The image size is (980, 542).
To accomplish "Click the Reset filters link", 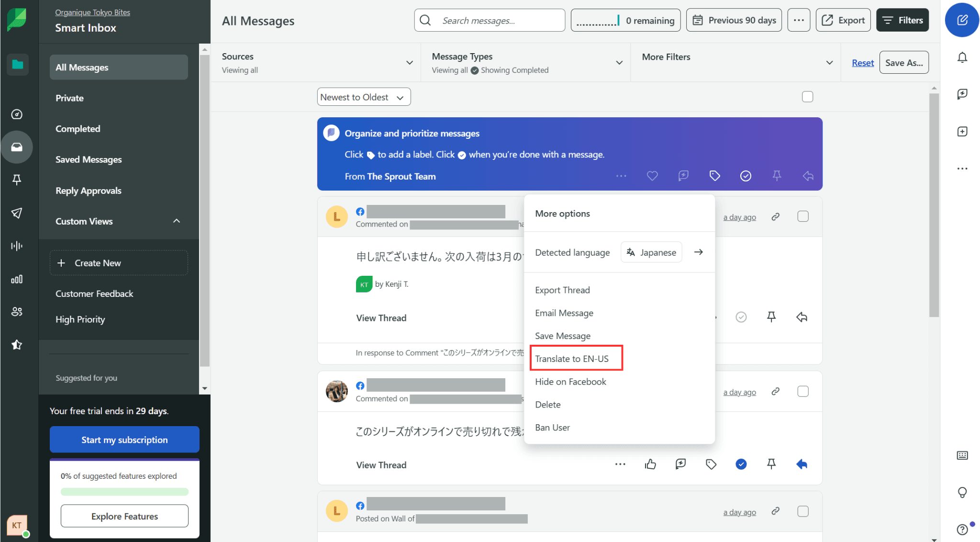I will [862, 63].
